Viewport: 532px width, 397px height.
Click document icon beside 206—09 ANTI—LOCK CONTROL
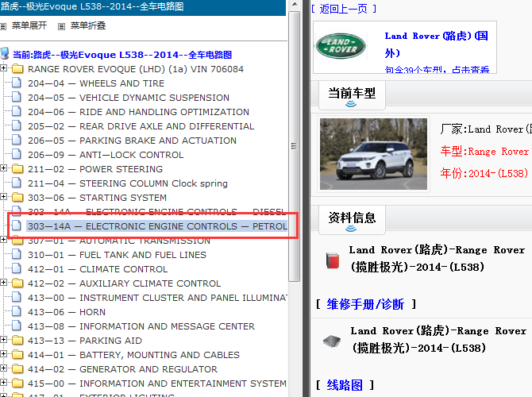[x=17, y=154]
